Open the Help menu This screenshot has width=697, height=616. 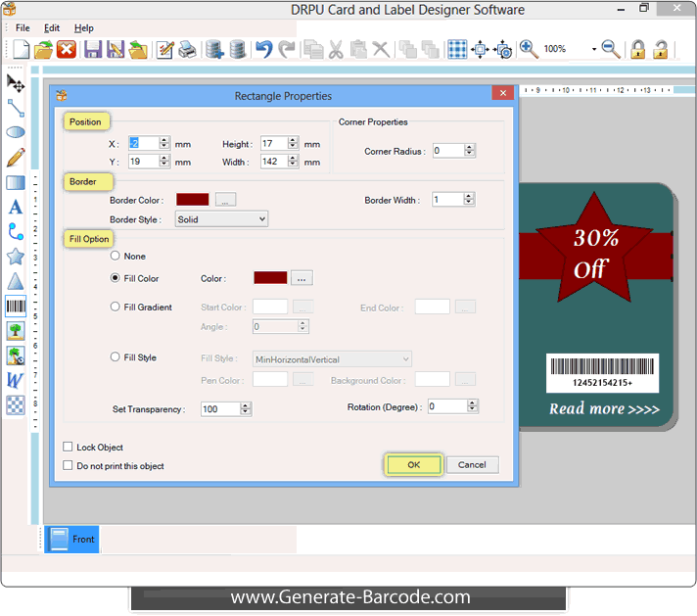tap(83, 28)
